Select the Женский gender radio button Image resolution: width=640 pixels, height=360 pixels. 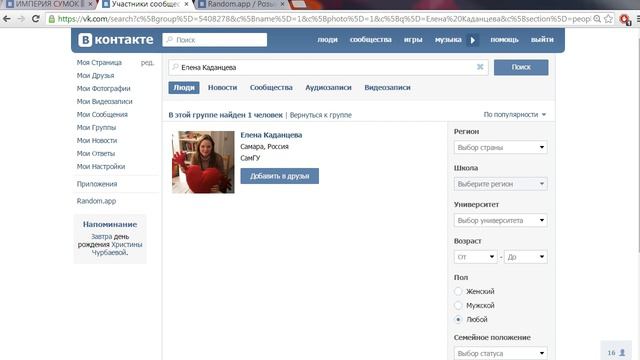pos(458,291)
